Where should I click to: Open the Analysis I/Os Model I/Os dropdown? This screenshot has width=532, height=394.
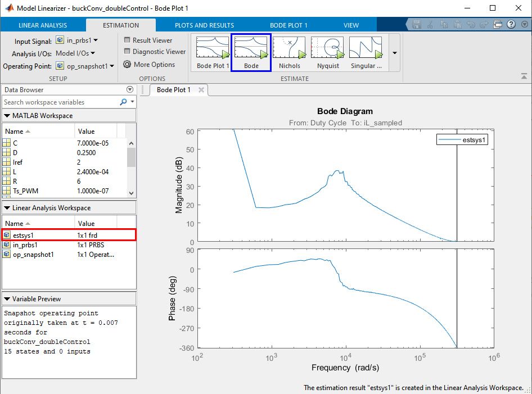[x=76, y=53]
